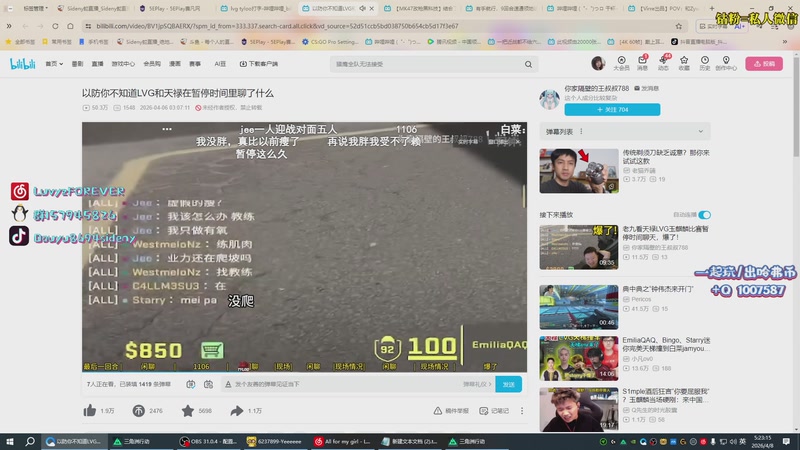Click into the Bilibili search input field

click(x=426, y=64)
